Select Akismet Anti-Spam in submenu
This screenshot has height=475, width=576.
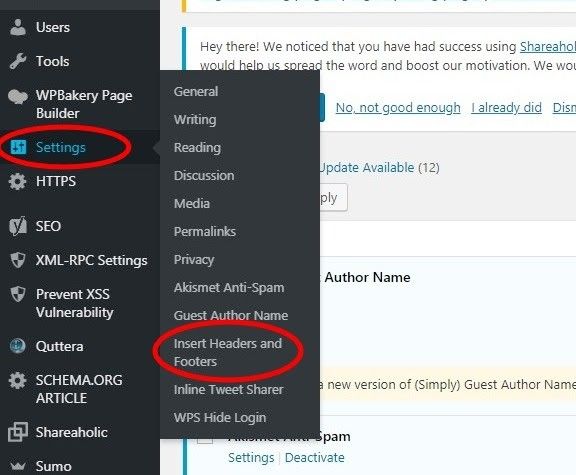click(229, 287)
